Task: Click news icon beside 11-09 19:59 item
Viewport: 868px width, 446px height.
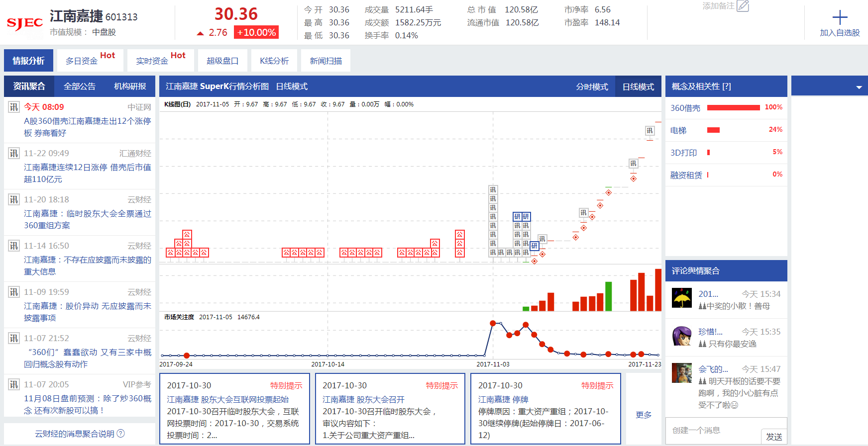Action: (x=14, y=292)
